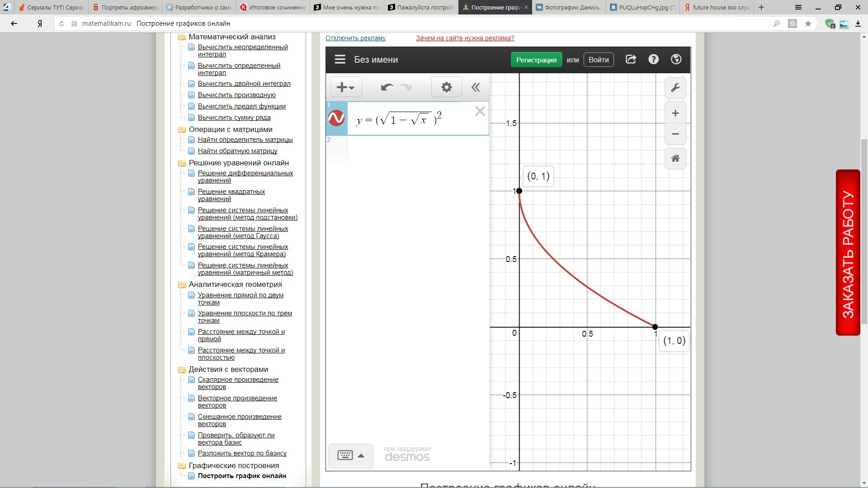Open Решение квадратных уравнений link

(x=231, y=195)
